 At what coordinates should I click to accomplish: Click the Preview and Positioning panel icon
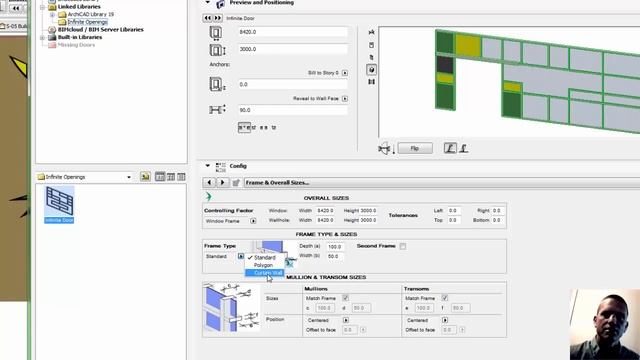[x=221, y=4]
